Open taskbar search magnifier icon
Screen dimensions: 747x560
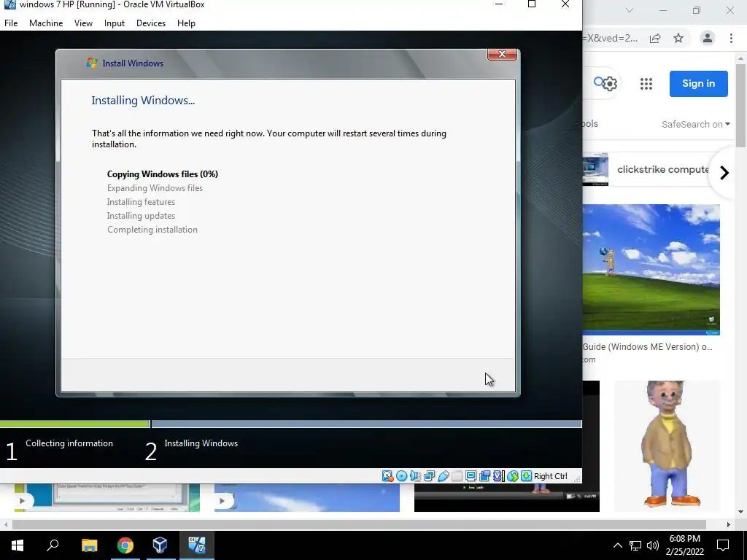point(53,545)
